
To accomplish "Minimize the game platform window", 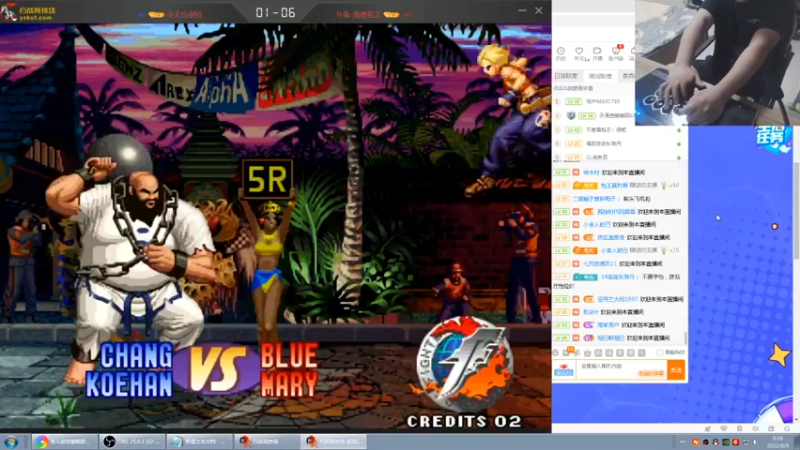I will 522,10.
